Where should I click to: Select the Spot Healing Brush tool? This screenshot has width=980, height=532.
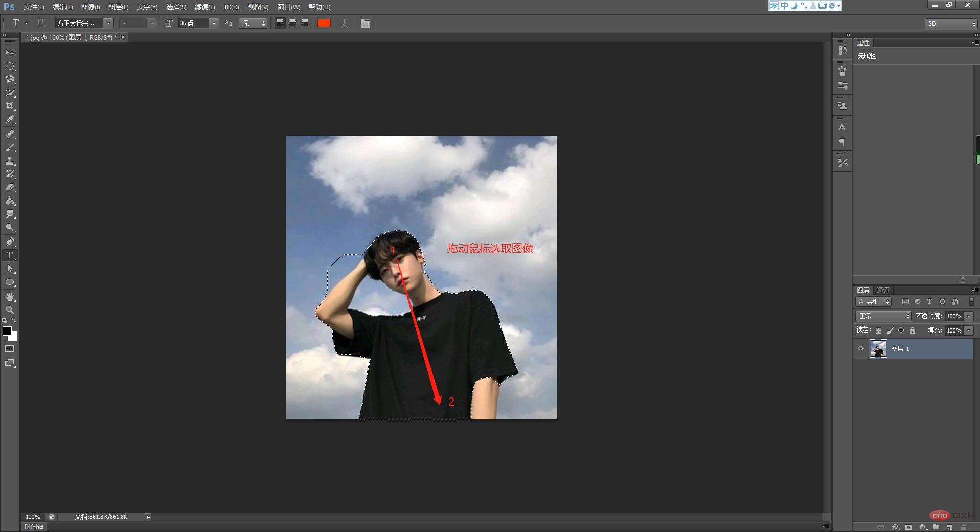10,134
